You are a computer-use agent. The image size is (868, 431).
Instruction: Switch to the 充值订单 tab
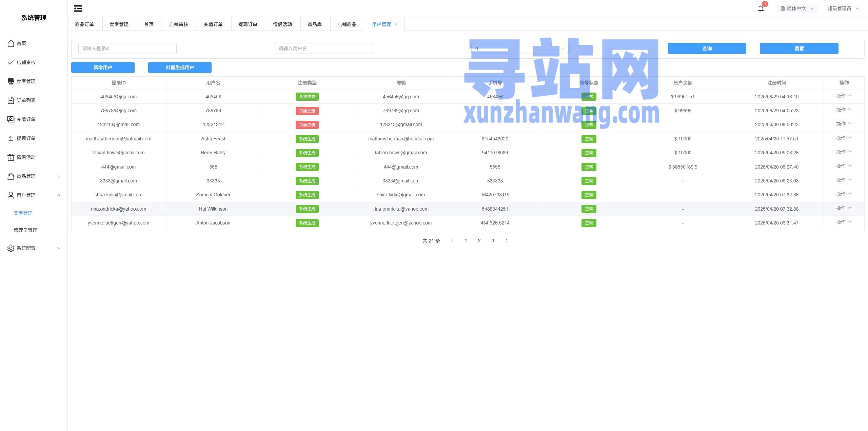pyautogui.click(x=213, y=24)
